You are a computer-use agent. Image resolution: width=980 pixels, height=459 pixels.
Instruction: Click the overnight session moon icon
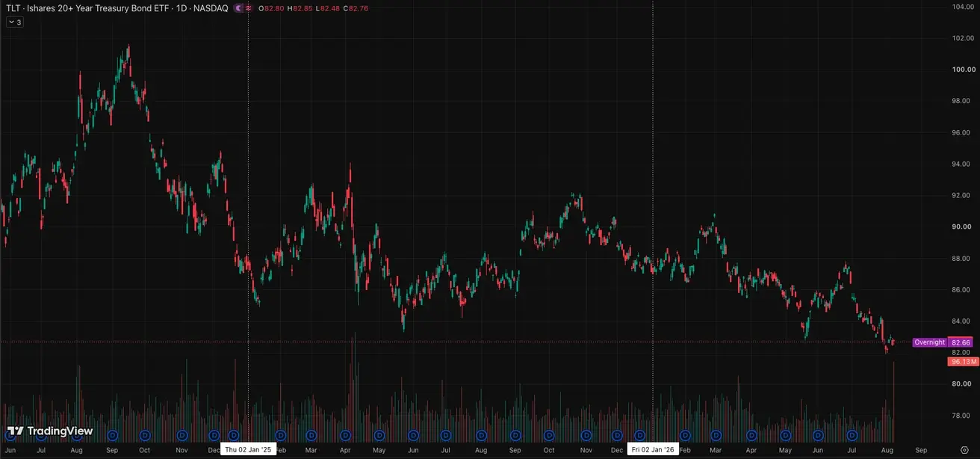[238, 7]
